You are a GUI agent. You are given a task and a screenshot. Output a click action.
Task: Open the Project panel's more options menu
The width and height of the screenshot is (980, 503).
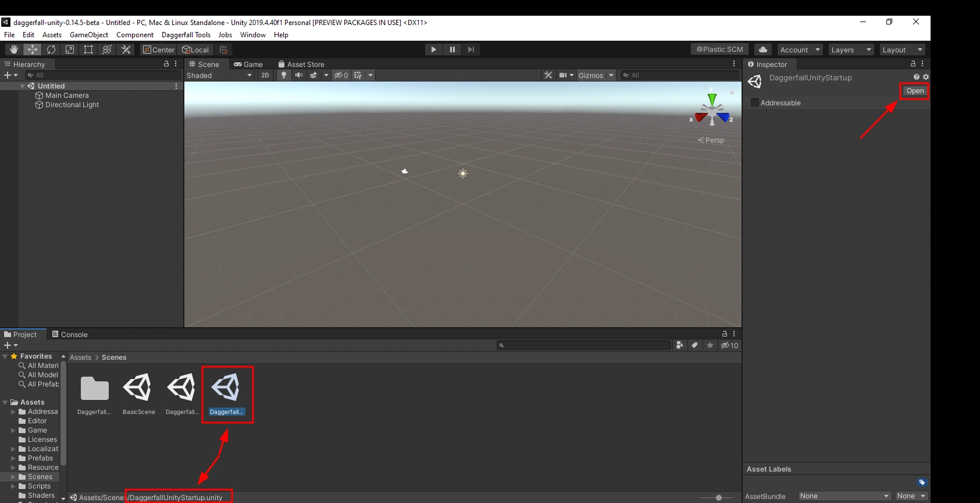pyautogui.click(x=734, y=334)
